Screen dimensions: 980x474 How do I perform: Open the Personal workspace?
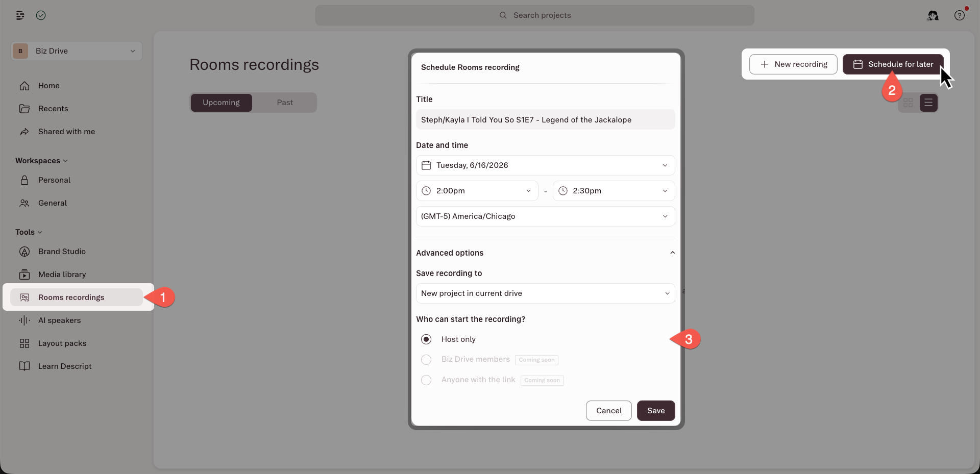77,180
